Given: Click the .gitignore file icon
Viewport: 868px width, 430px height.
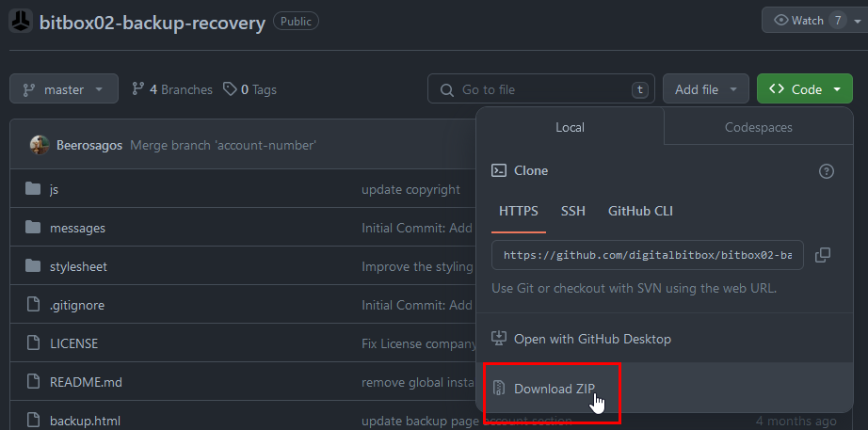Looking at the screenshot, I should (x=33, y=304).
